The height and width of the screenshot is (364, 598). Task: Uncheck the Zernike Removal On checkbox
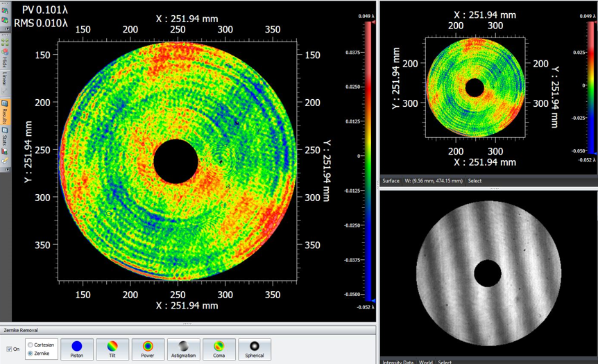8,349
